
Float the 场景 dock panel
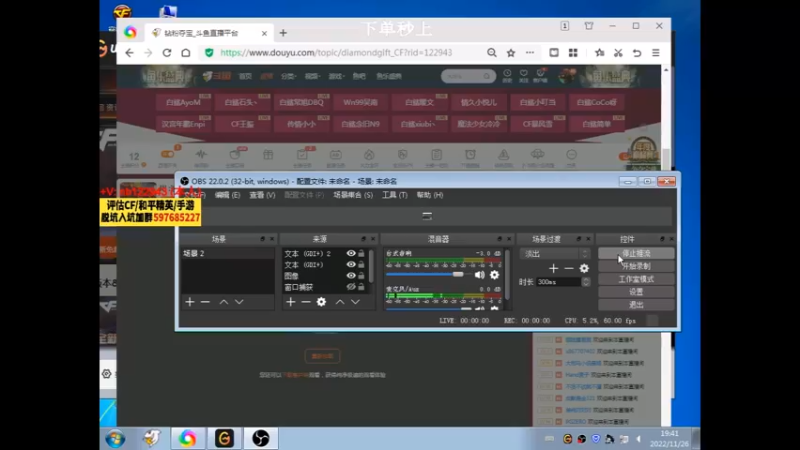click(263, 239)
